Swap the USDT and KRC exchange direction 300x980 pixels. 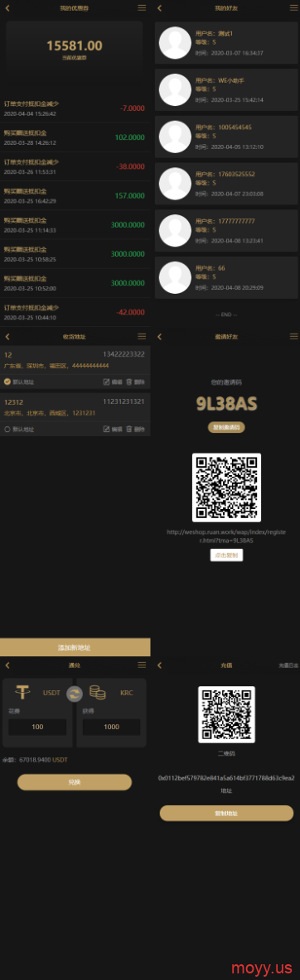coord(75,693)
